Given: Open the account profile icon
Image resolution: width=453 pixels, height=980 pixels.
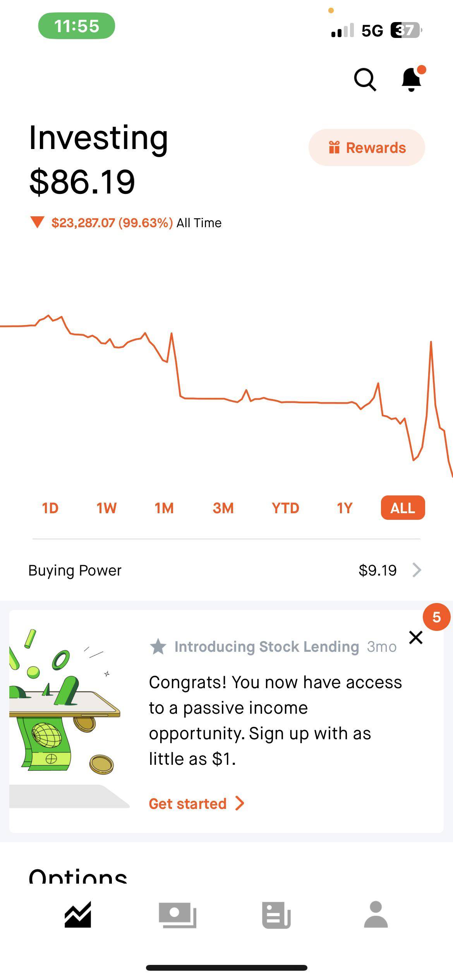Looking at the screenshot, I should click(376, 915).
